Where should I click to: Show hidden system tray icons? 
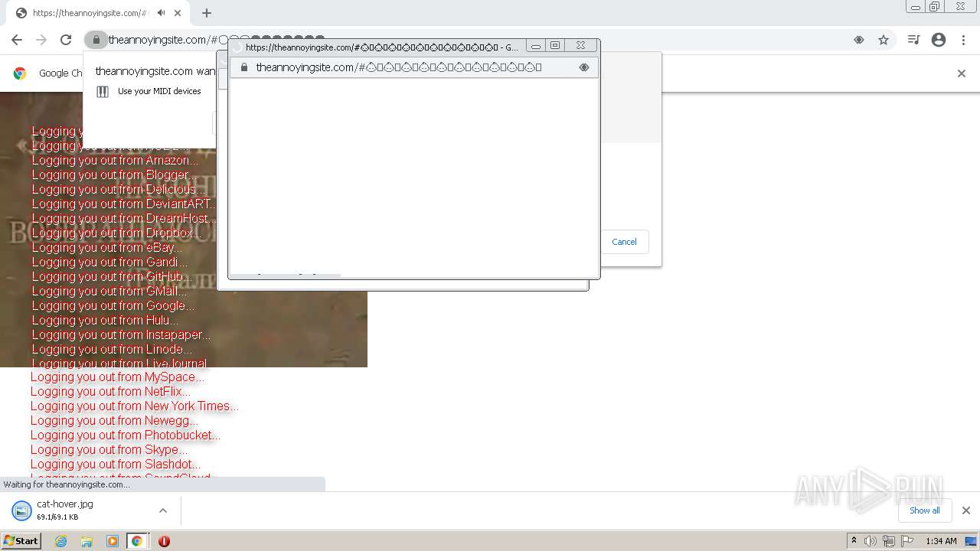(x=854, y=541)
